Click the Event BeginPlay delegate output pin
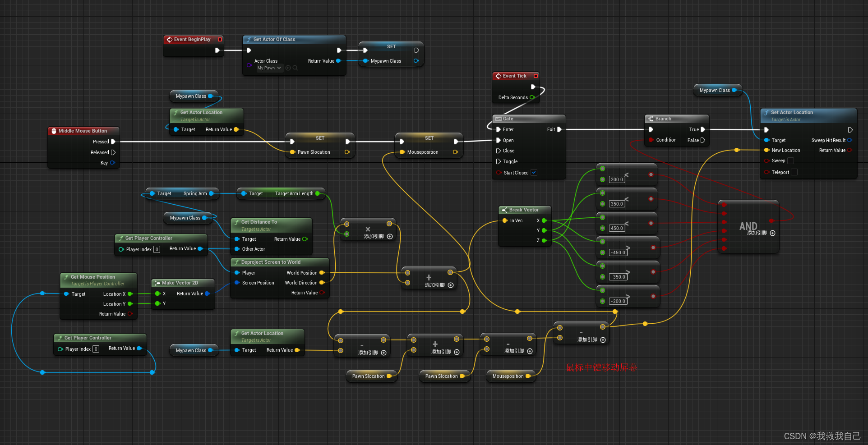This screenshot has height=445, width=868. pyautogui.click(x=220, y=40)
